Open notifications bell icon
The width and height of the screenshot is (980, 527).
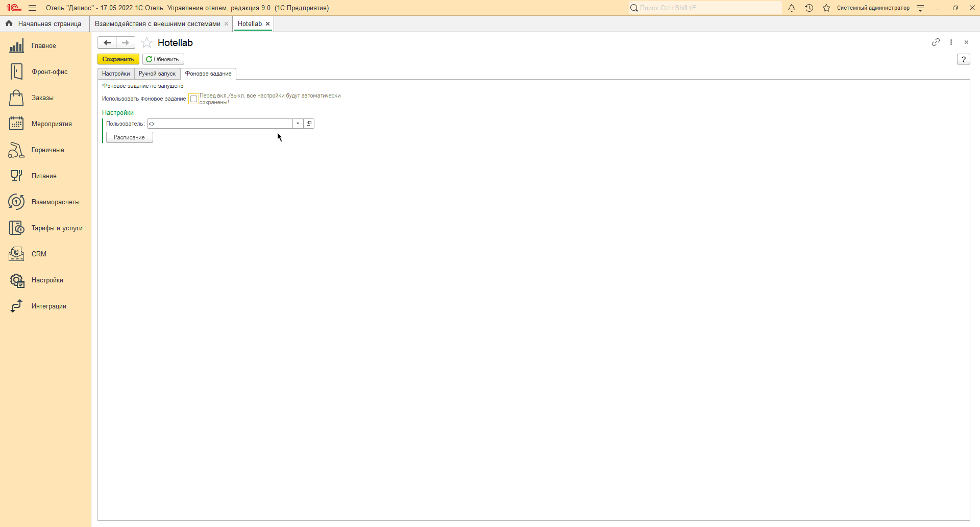tap(792, 8)
